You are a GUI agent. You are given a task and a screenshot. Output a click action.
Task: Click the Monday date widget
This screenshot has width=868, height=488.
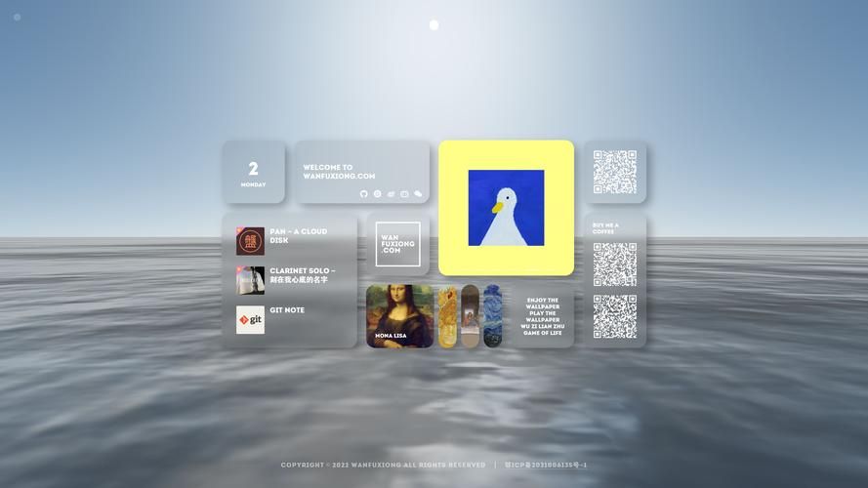coord(253,173)
